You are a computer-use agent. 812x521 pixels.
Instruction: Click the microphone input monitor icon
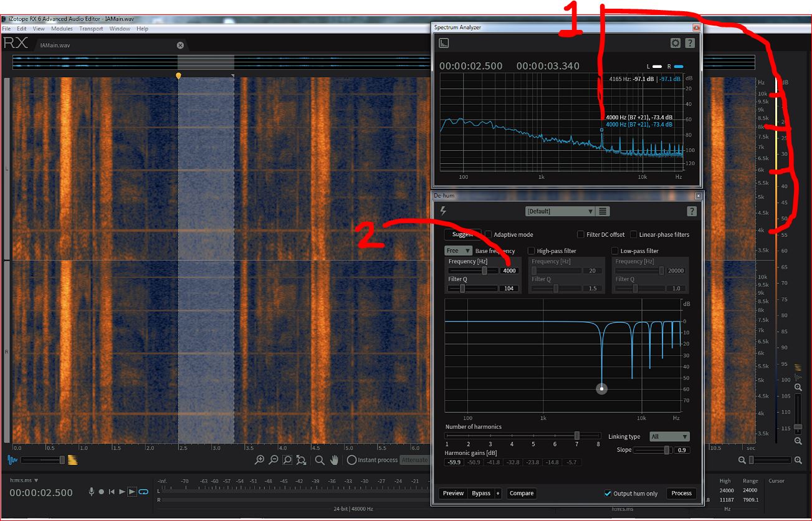(x=92, y=492)
